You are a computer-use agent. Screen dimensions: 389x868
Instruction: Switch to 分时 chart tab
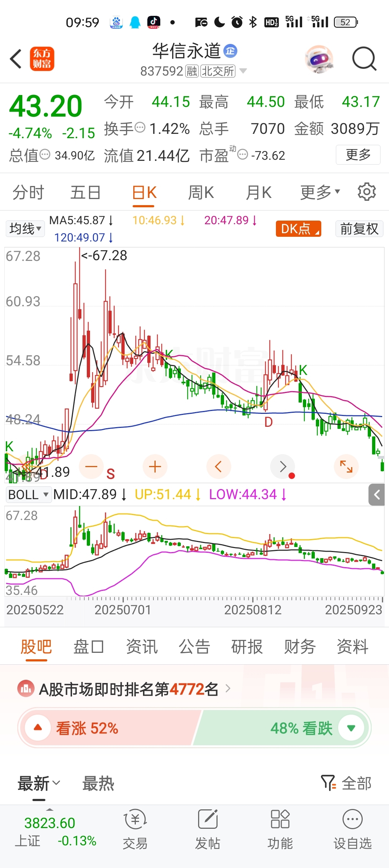click(x=28, y=192)
